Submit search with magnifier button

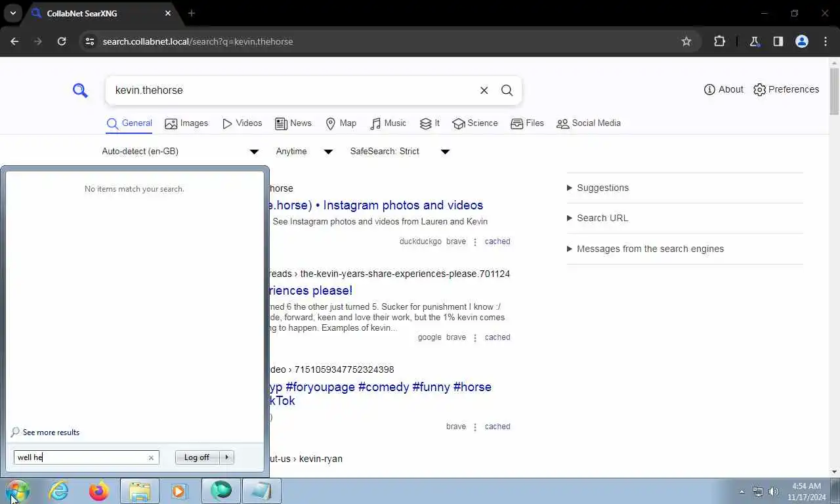tap(507, 91)
